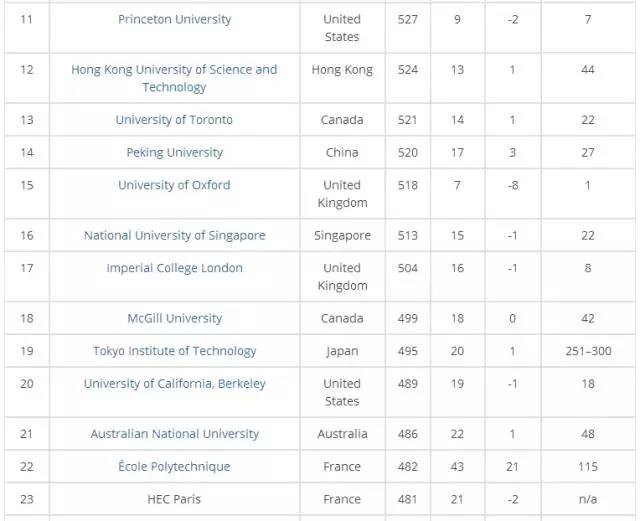Click the n/a cell in HEC Paris row
This screenshot has height=521, width=640.
click(587, 499)
